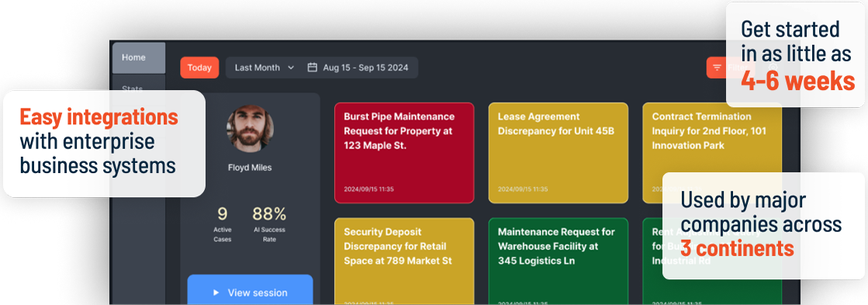Image resolution: width=868 pixels, height=305 pixels.
Task: Open the Lease Agreement Discrepancy card
Action: (558, 153)
